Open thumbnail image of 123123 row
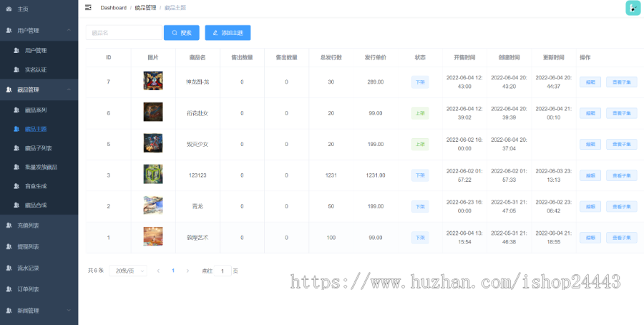This screenshot has width=644, height=325. click(153, 174)
